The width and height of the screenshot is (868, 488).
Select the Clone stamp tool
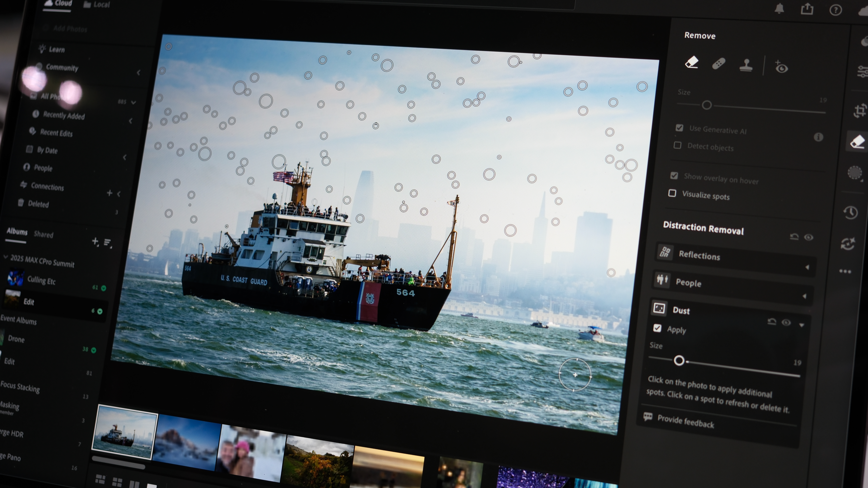(x=746, y=66)
